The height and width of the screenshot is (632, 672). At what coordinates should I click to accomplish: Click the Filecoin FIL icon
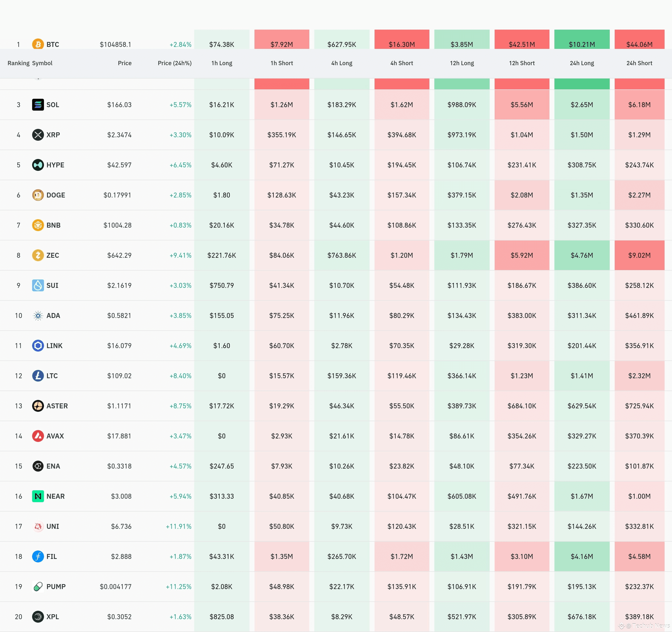38,556
